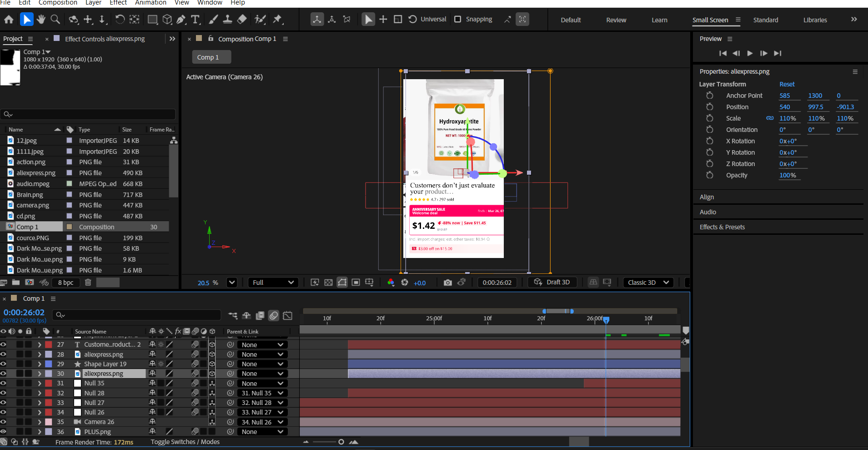Hide the Shape Layer 19 layer
The height and width of the screenshot is (450, 868).
[3, 364]
